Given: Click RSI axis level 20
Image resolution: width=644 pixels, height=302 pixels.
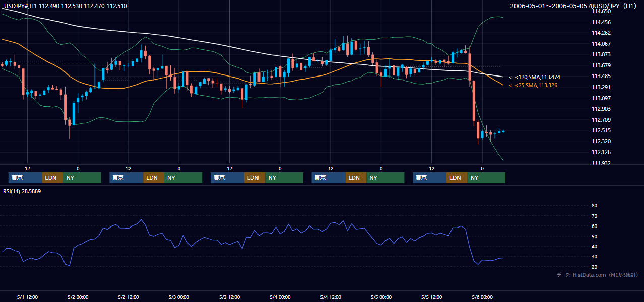Looking at the screenshot, I should pyautogui.click(x=594, y=267).
